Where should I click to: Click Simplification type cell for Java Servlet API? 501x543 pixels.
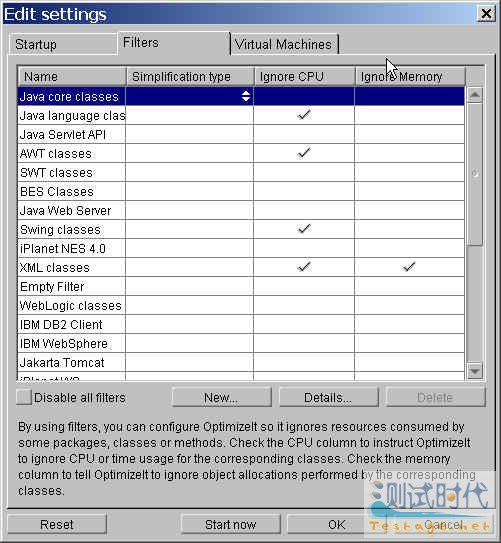(x=189, y=134)
